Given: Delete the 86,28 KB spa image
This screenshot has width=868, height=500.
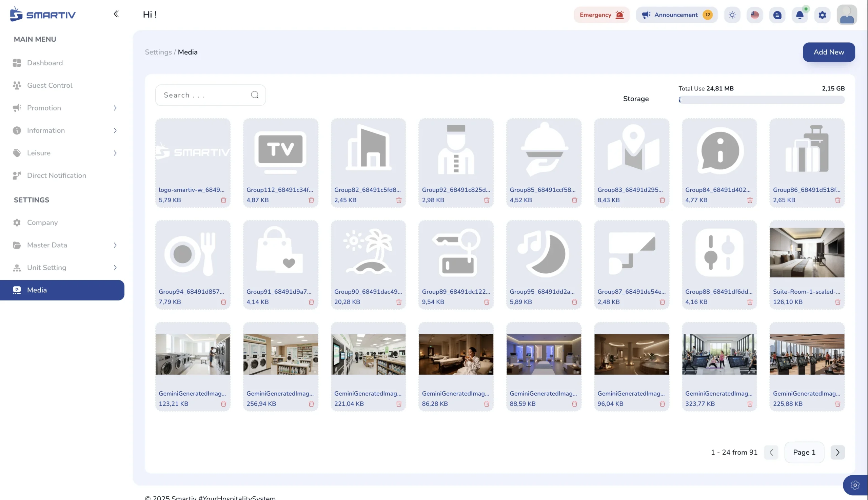Looking at the screenshot, I should pos(487,403).
